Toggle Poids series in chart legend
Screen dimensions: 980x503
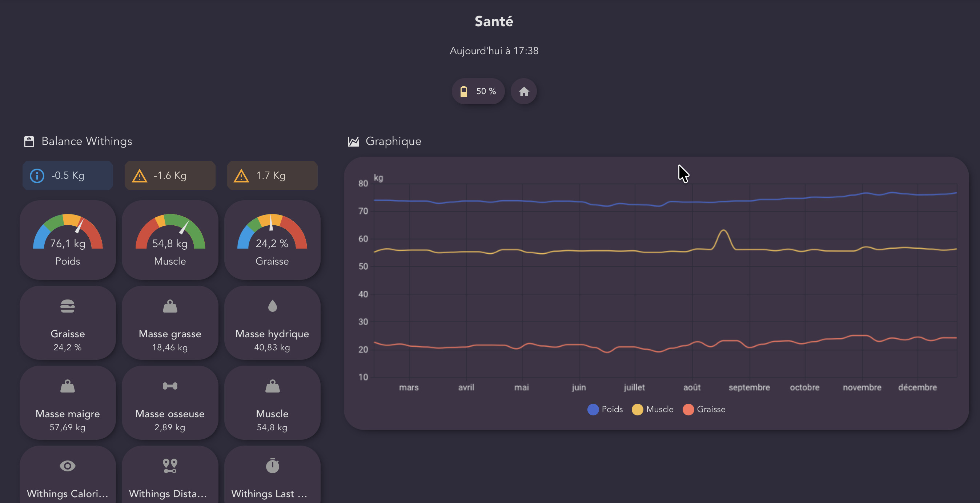pyautogui.click(x=605, y=409)
